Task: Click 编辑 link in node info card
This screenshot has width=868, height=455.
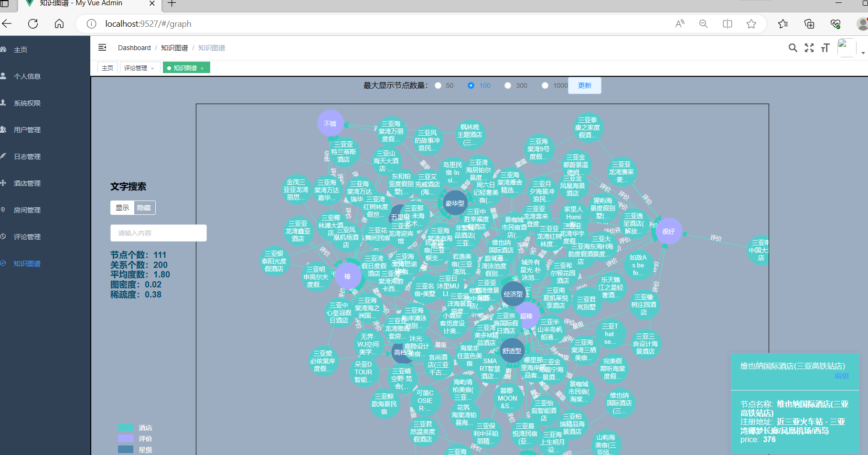Action: coord(842,376)
